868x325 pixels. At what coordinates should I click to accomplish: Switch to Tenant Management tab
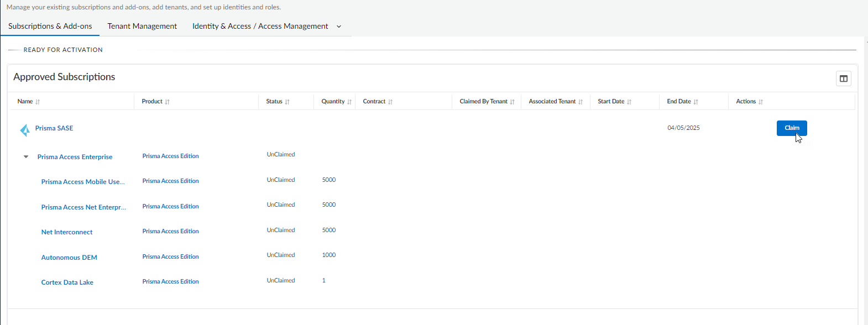coord(142,26)
